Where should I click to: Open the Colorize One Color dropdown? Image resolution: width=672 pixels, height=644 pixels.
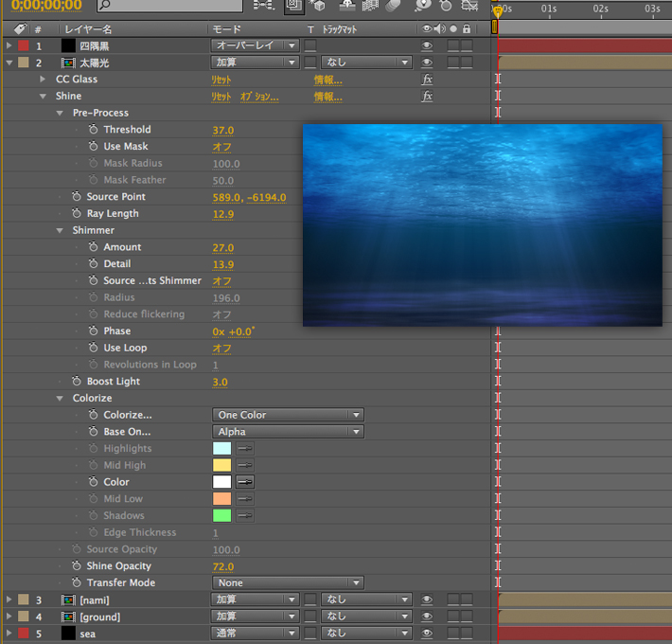coord(288,415)
